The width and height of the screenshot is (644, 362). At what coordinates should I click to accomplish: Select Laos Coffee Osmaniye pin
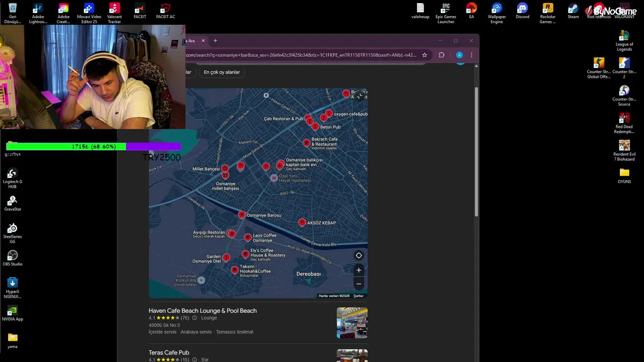[248, 237]
